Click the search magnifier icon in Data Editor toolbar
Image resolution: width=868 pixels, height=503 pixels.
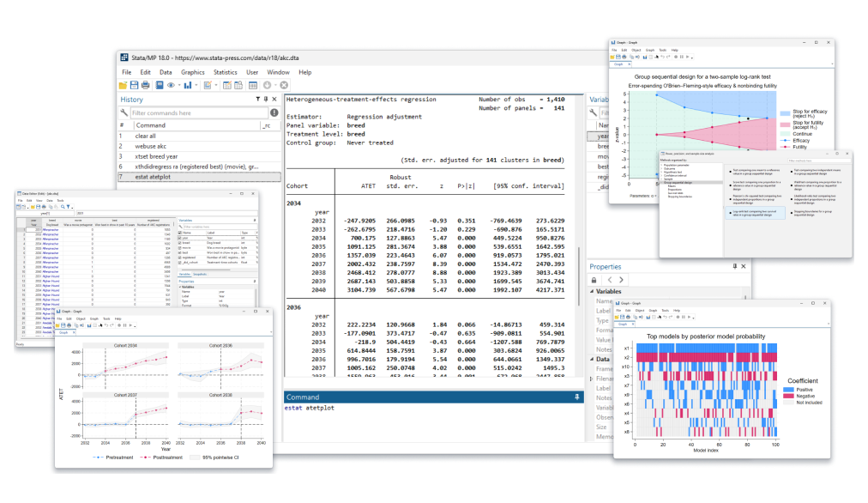tap(63, 207)
